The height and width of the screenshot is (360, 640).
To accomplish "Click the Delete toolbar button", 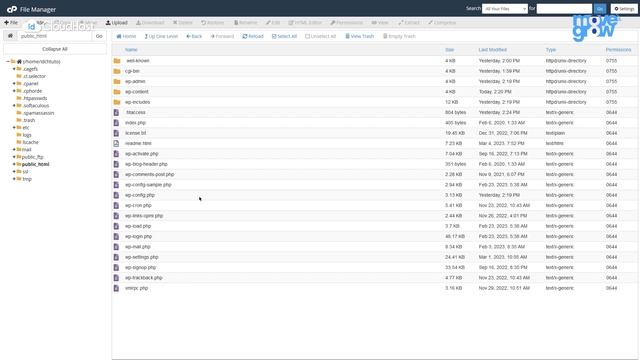I will point(182,22).
